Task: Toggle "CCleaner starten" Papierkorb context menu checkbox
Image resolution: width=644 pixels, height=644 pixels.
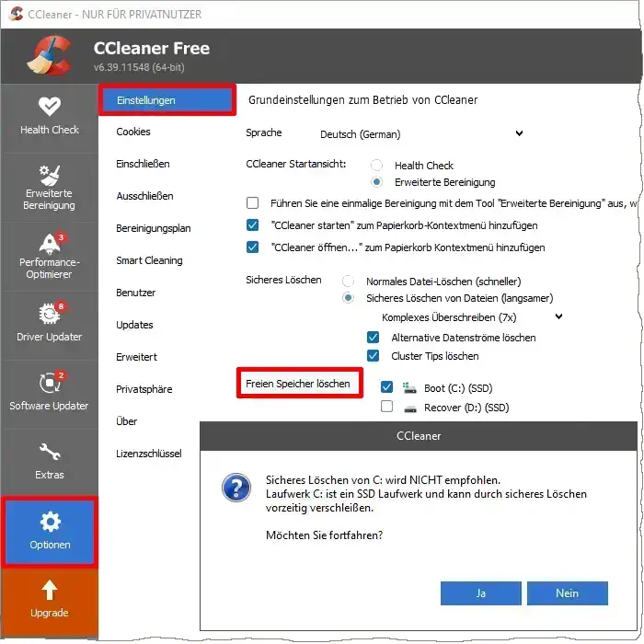Action: point(252,225)
